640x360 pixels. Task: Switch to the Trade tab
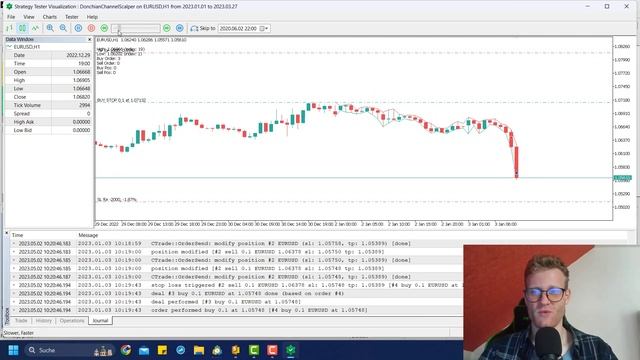pyautogui.click(x=21, y=321)
